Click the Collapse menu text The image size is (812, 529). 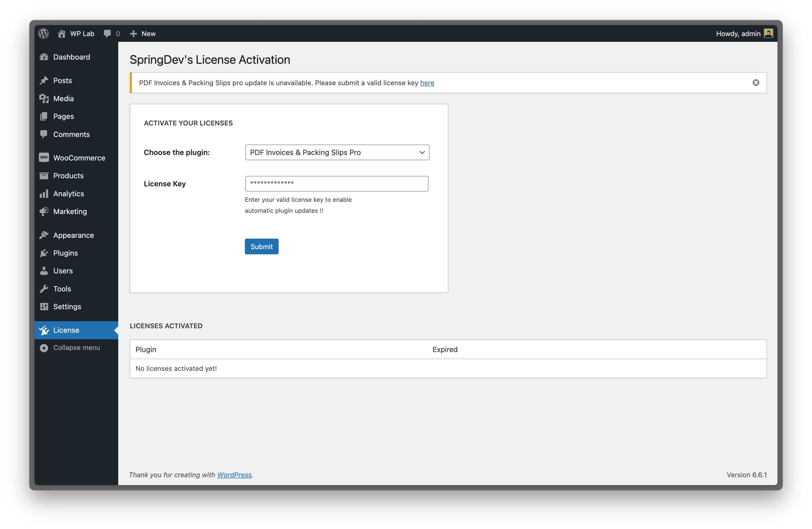pos(76,348)
